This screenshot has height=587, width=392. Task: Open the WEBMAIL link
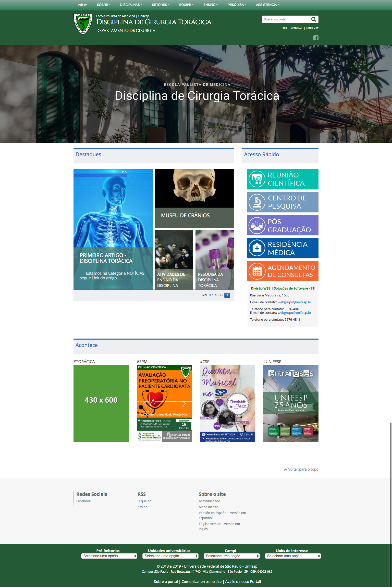[297, 29]
